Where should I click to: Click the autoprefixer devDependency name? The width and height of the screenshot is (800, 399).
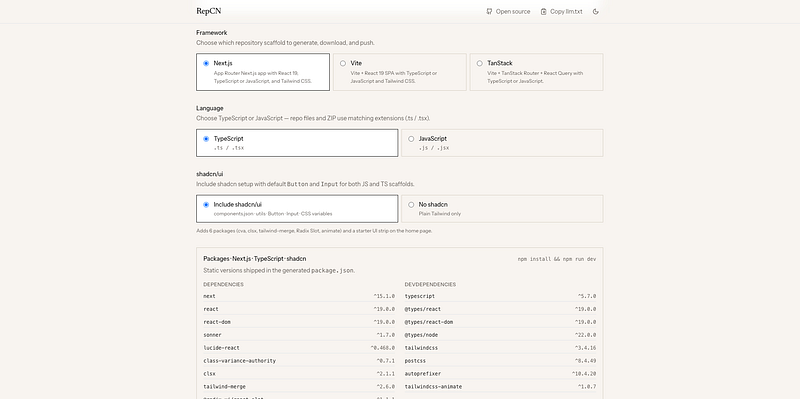(422, 373)
